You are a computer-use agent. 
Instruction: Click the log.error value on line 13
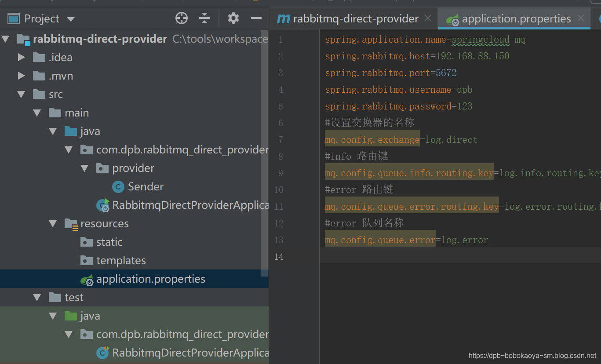click(x=465, y=240)
